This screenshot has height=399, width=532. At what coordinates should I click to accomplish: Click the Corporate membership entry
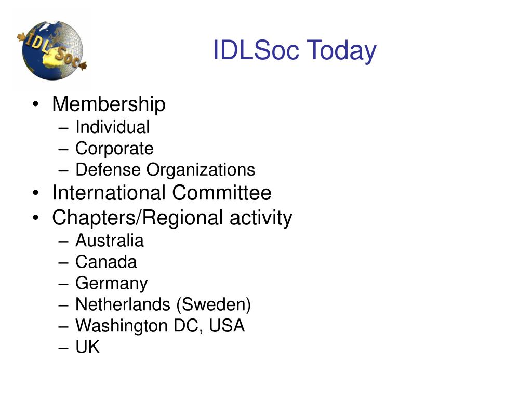click(x=114, y=149)
